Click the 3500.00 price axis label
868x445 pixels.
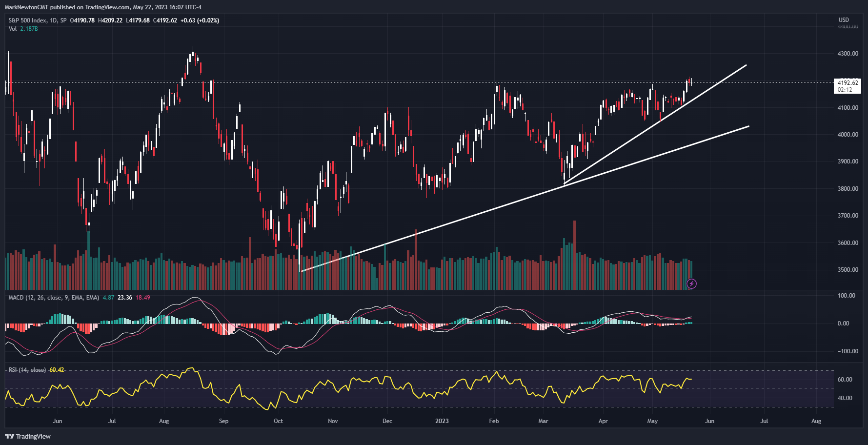pyautogui.click(x=848, y=270)
